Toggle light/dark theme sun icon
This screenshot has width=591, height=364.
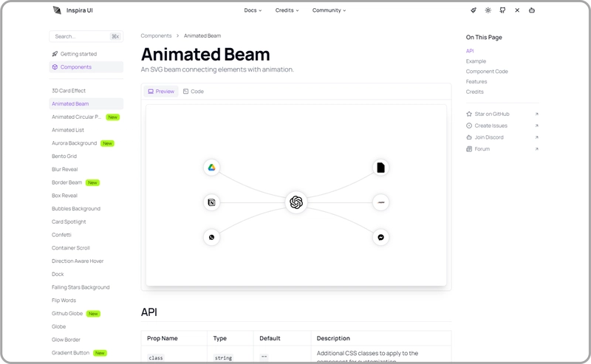488,10
